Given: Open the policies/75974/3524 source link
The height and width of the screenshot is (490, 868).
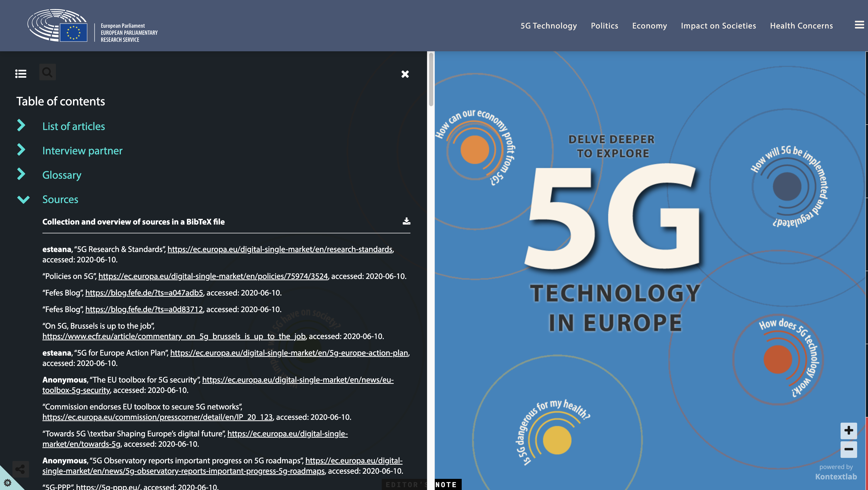Looking at the screenshot, I should pos(213,276).
